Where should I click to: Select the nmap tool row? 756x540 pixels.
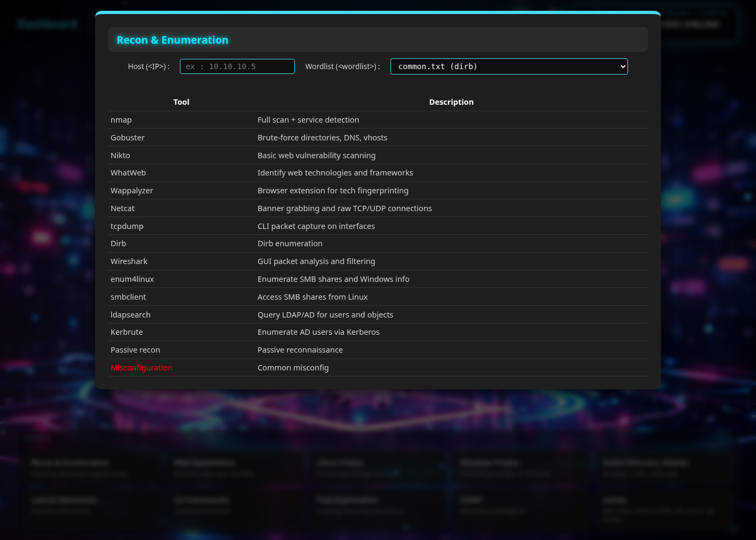tap(378, 120)
